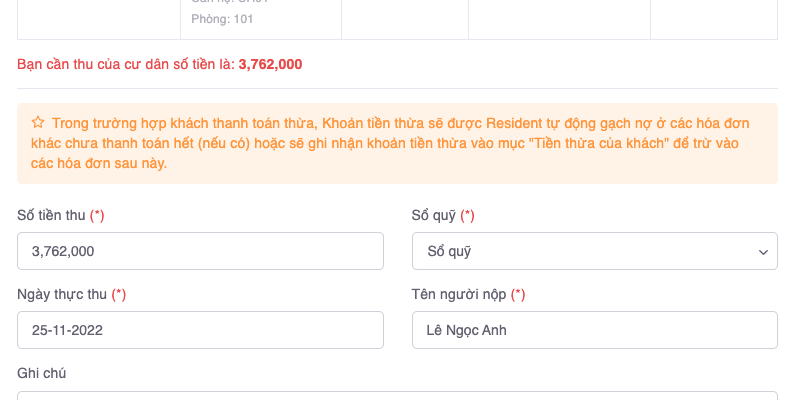Screen dimensions: 794x400
Task: Click red asterisk beside Sổ quỹ label
Action: click(x=467, y=215)
